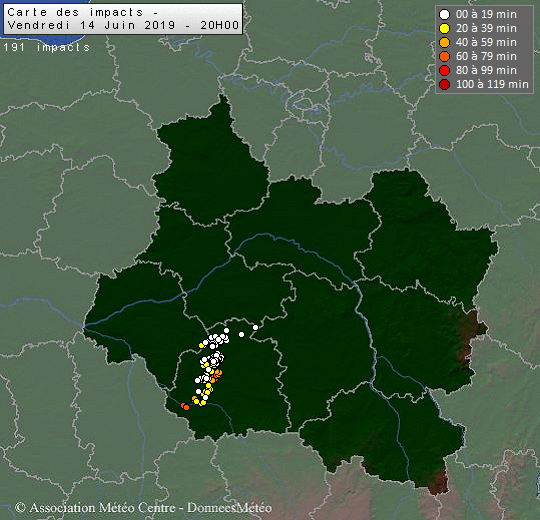
Task: Click the dark orange 60 à 79 min legend circle
Action: click(444, 56)
